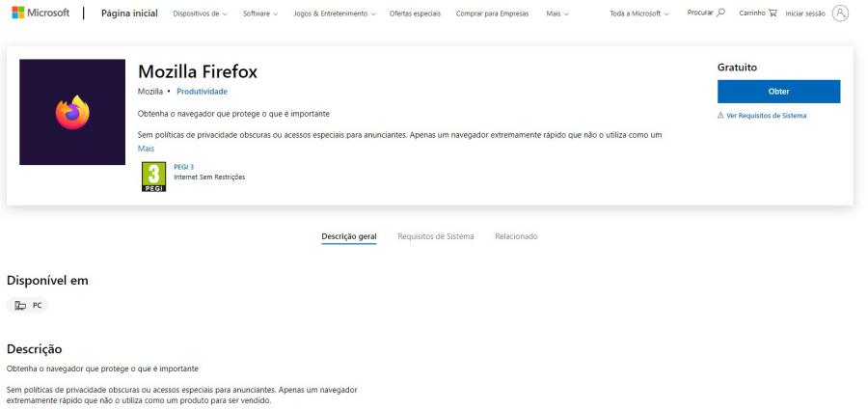This screenshot has width=868, height=410.
Task: Click the Microsoft logo
Action: (41, 13)
